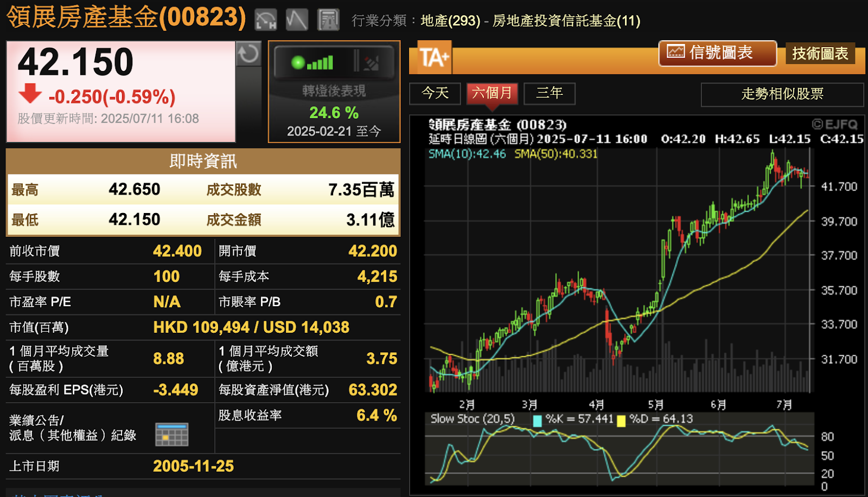
Task: Click 1個月平均成交量 value 8.88
Action: 168,359
